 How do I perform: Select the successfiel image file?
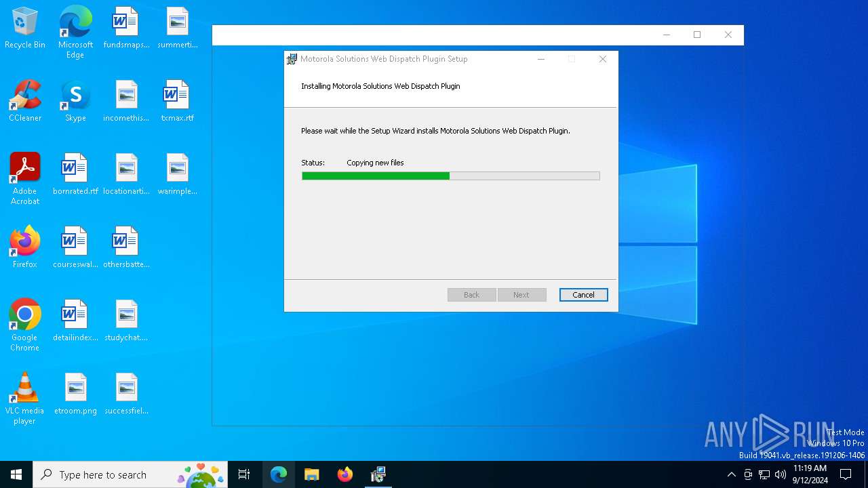click(126, 394)
